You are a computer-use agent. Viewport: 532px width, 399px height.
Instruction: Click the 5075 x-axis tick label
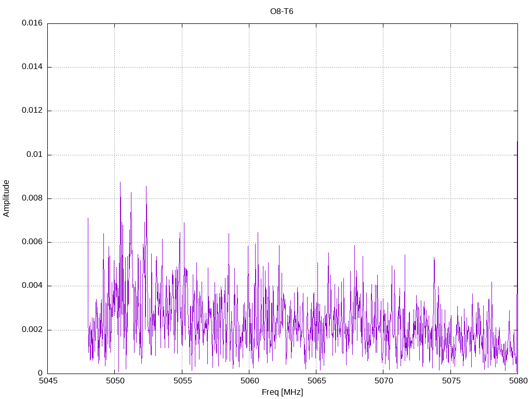pos(450,381)
